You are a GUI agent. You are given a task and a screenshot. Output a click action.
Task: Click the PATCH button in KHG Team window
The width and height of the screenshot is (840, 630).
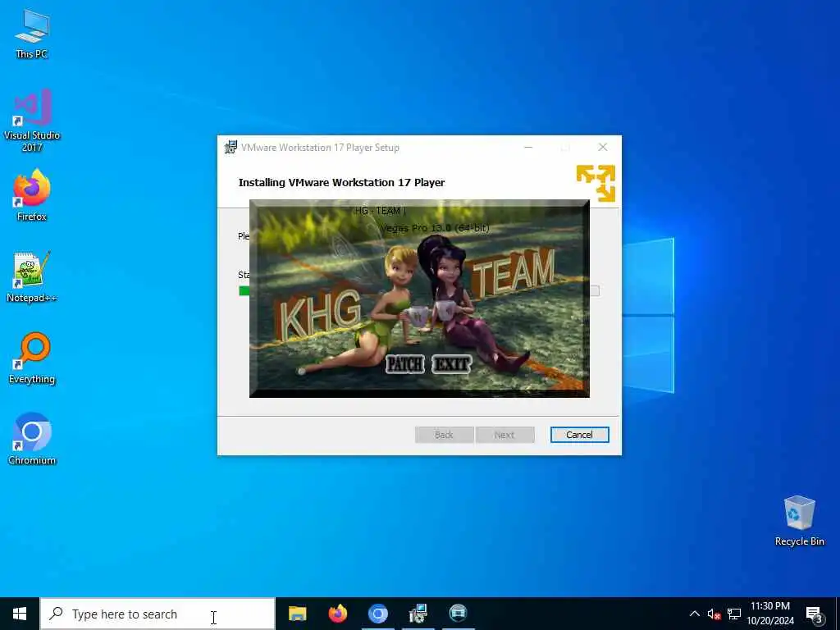pos(405,364)
